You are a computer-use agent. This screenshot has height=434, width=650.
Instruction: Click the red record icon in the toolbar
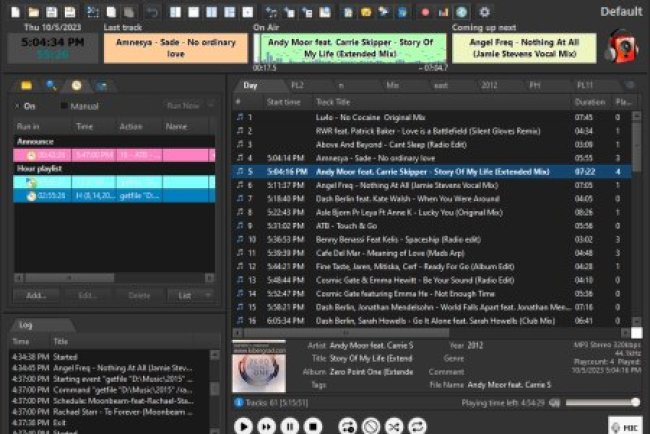point(425,12)
